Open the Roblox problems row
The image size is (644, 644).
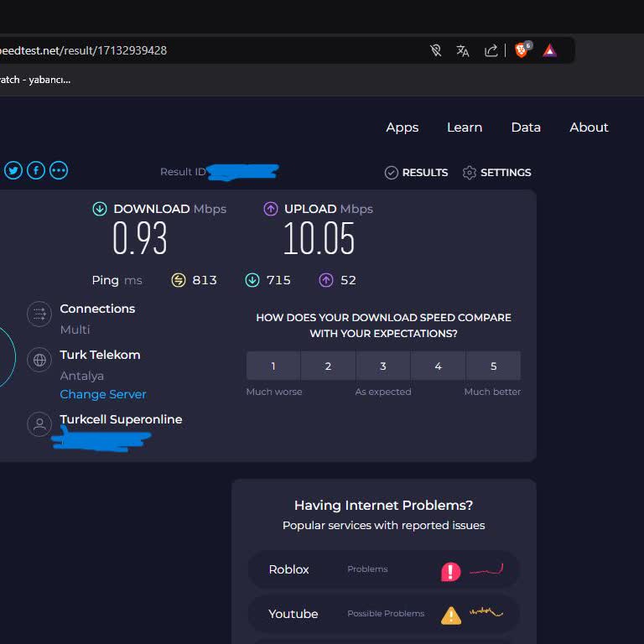(383, 569)
